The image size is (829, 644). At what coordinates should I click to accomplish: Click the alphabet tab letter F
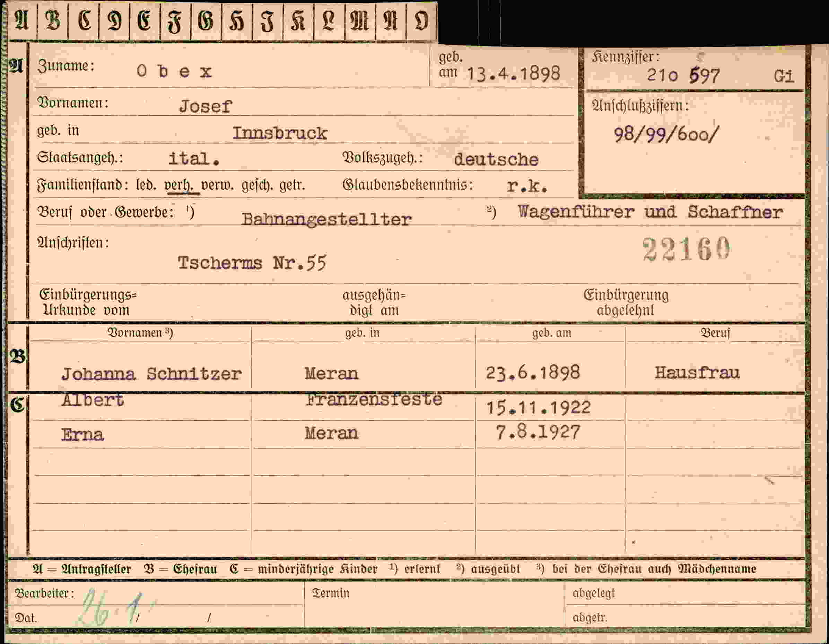tap(175, 20)
